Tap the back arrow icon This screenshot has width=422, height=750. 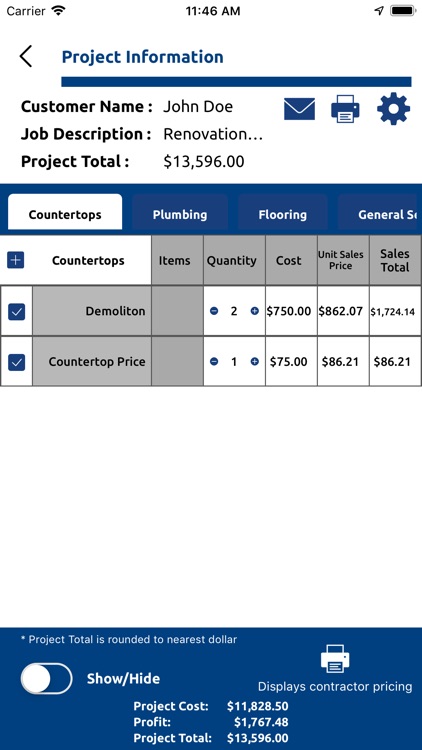(26, 56)
